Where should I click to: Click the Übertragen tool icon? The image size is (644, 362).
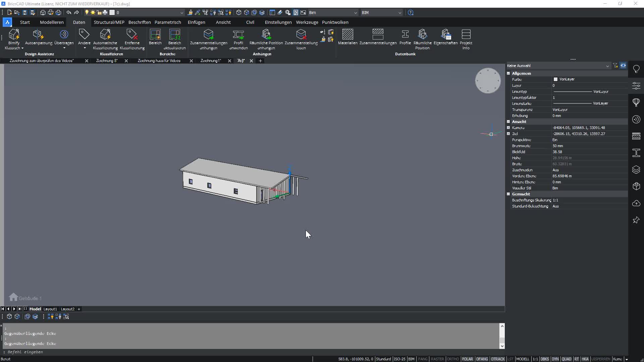[x=64, y=34]
